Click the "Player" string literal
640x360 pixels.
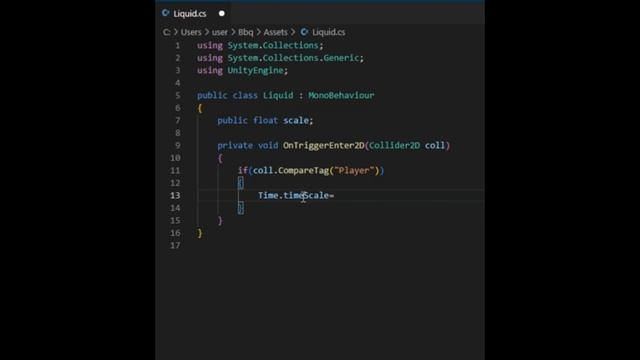click(x=354, y=171)
